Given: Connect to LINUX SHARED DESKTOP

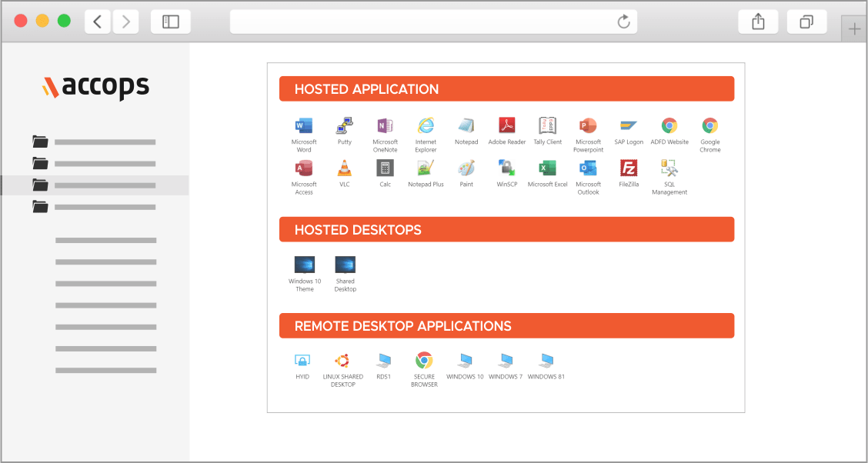Looking at the screenshot, I should pyautogui.click(x=342, y=361).
